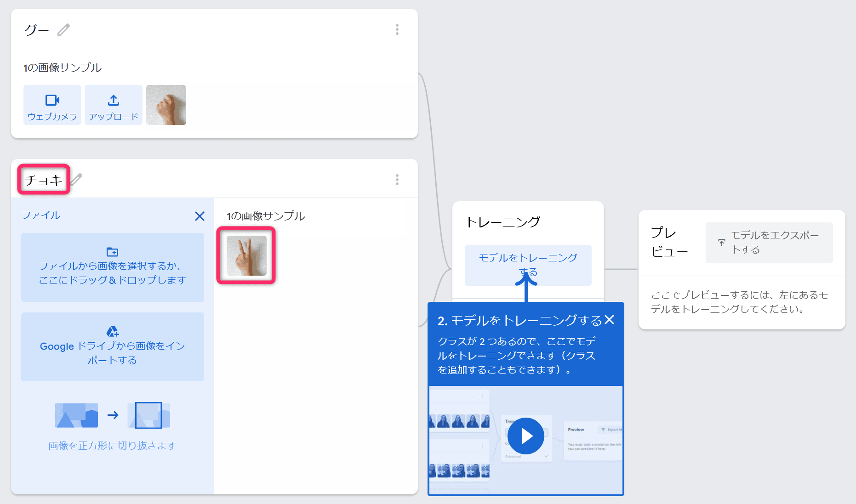Edit the チョキ class name with pencil icon
The width and height of the screenshot is (856, 504).
pos(77,179)
